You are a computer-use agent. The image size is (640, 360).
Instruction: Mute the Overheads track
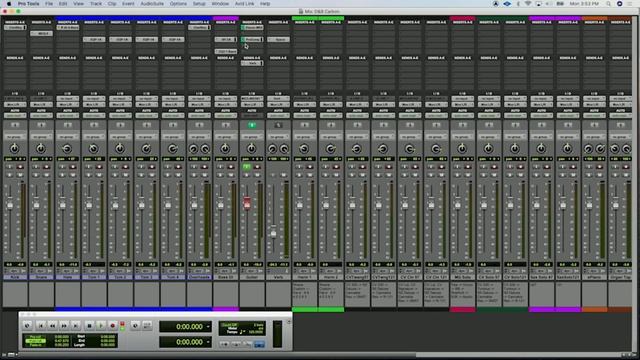coord(204,175)
